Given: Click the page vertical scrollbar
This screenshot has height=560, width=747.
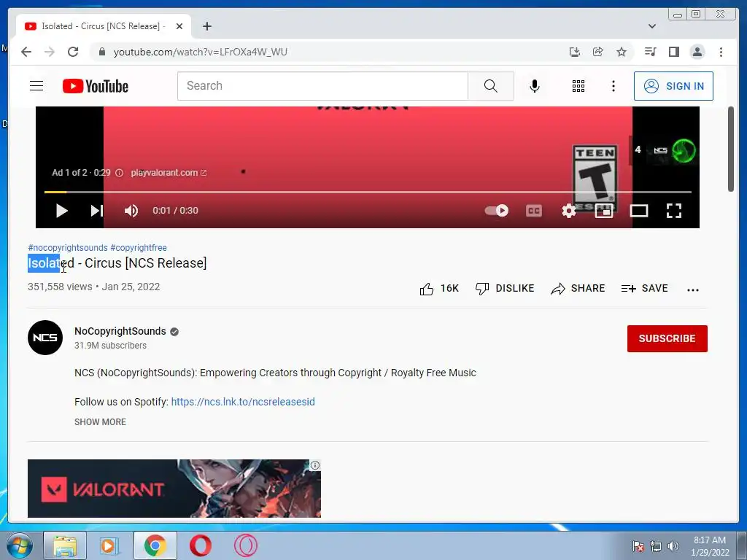Looking at the screenshot, I should [x=731, y=149].
